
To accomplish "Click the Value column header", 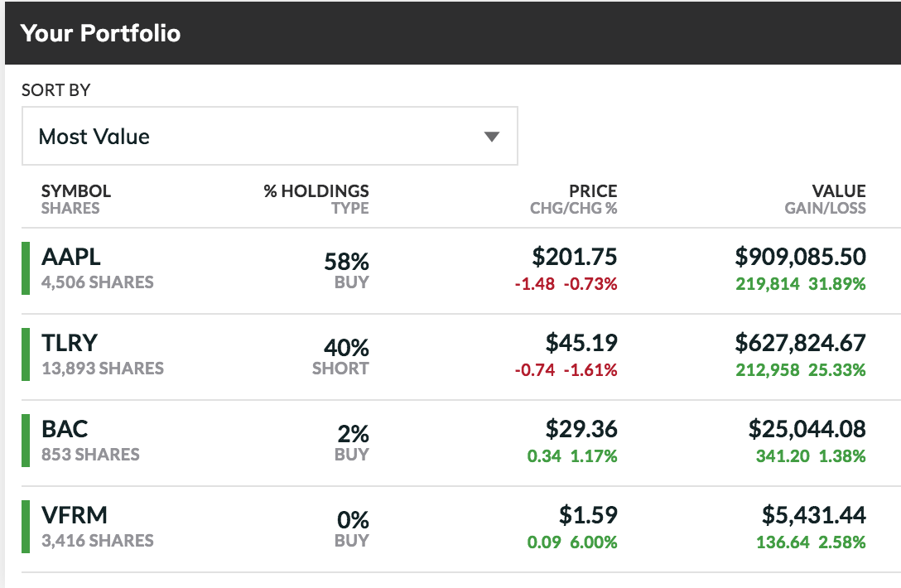I will (x=838, y=191).
